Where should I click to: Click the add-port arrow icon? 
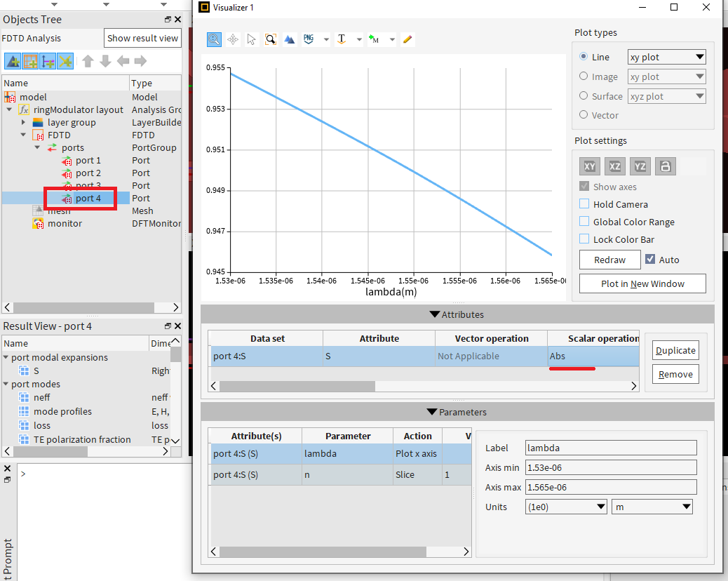tap(48, 61)
